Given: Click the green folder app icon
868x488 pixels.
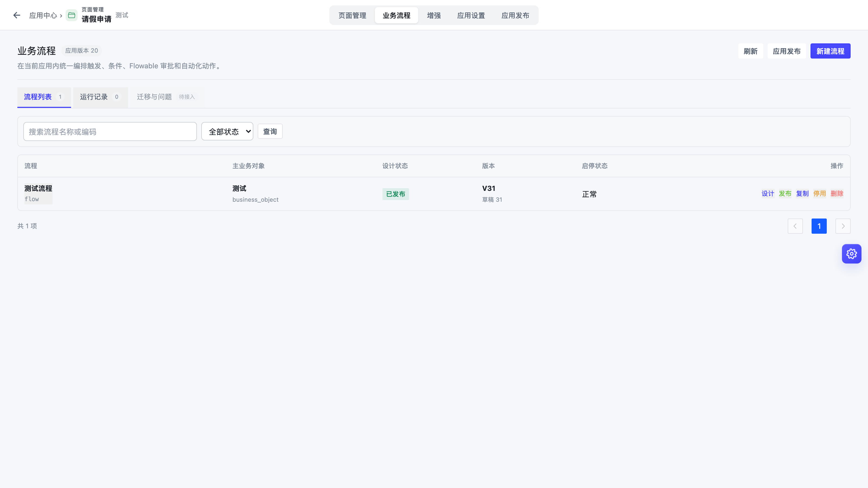Looking at the screenshot, I should pyautogui.click(x=71, y=15).
